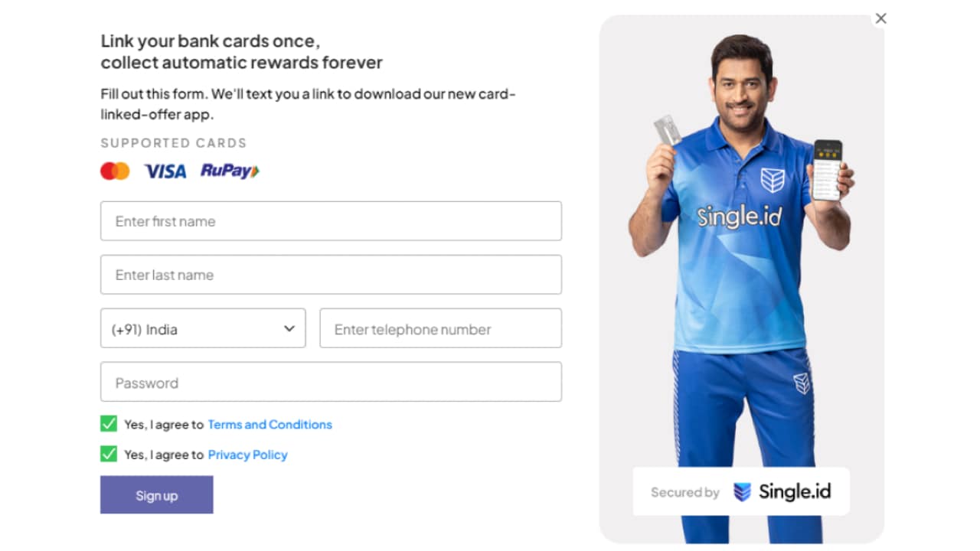Click the shield emblem on the jersey chest
The height and width of the screenshot is (551, 980).
point(773,180)
